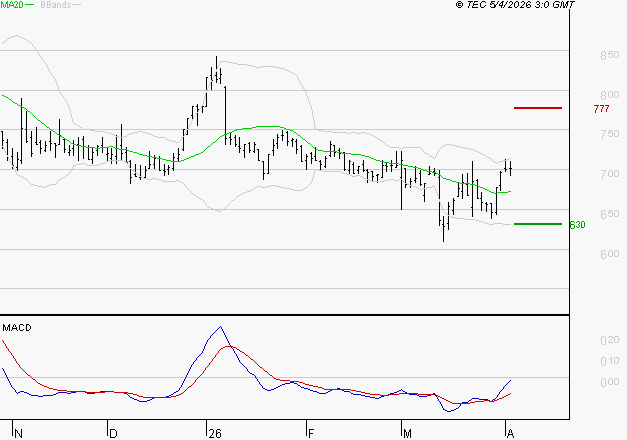The width and height of the screenshot is (627, 440).
Task: Click the green 630 support value
Action: pyautogui.click(x=577, y=225)
